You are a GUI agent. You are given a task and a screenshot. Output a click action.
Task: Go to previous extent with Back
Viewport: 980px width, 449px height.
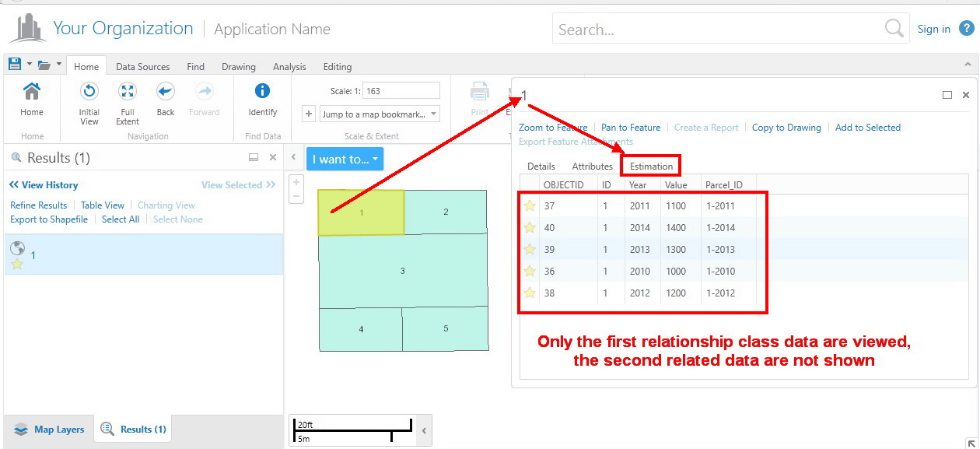tap(166, 93)
